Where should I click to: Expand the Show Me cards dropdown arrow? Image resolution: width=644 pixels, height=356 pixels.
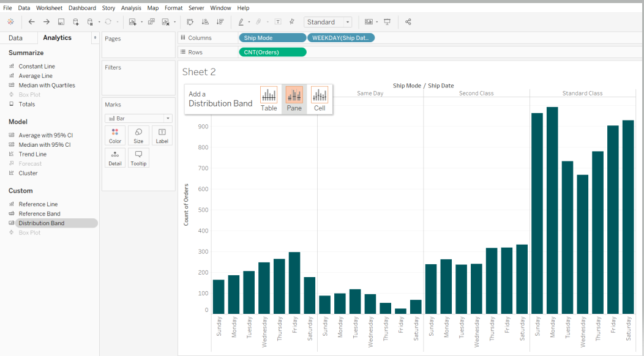click(x=376, y=22)
